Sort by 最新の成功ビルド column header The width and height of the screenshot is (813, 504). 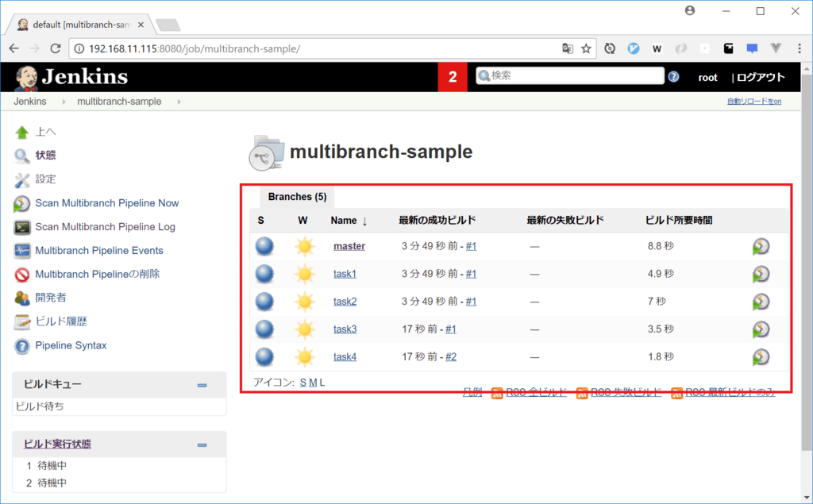click(x=437, y=221)
